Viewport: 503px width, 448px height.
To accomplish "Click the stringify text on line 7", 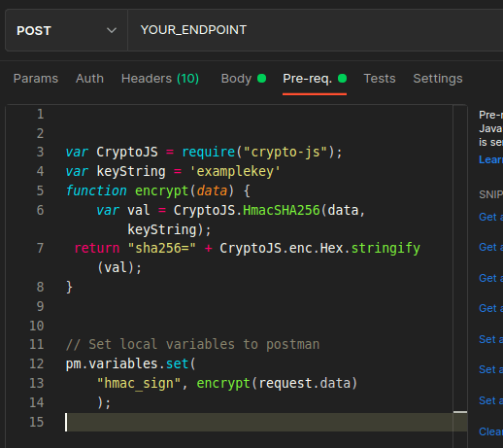I will (386, 248).
